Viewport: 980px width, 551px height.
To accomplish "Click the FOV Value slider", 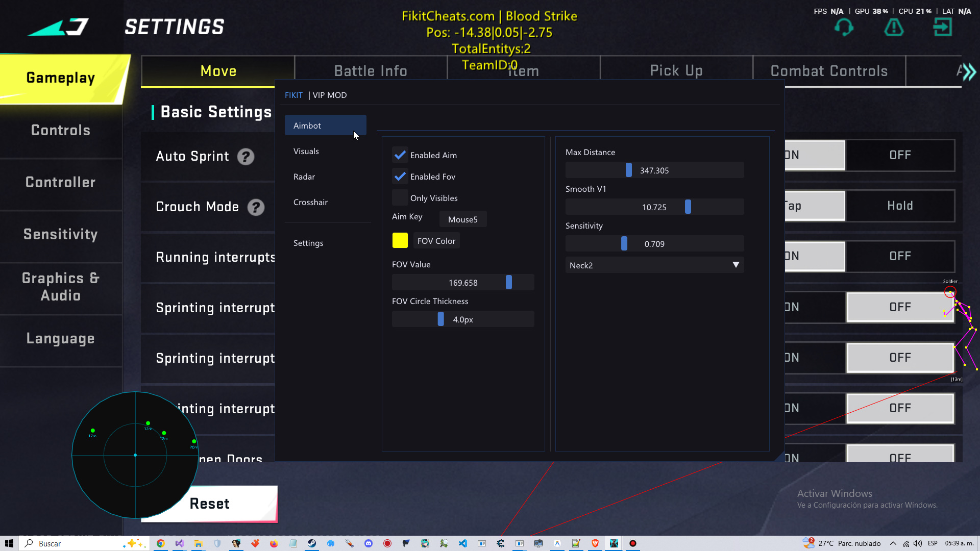I will 463,283.
